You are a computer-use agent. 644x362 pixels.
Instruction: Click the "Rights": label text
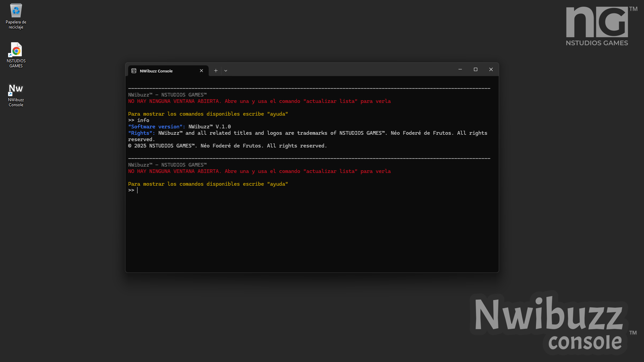[x=142, y=133]
